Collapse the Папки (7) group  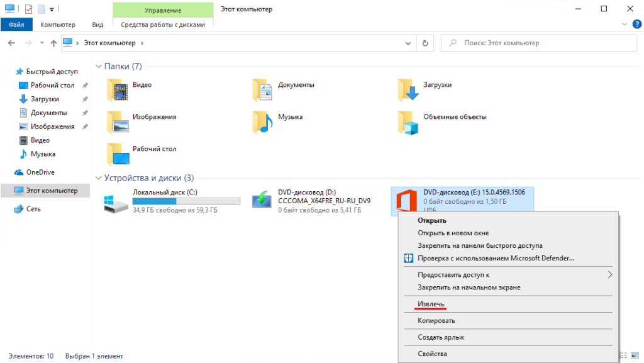99,66
